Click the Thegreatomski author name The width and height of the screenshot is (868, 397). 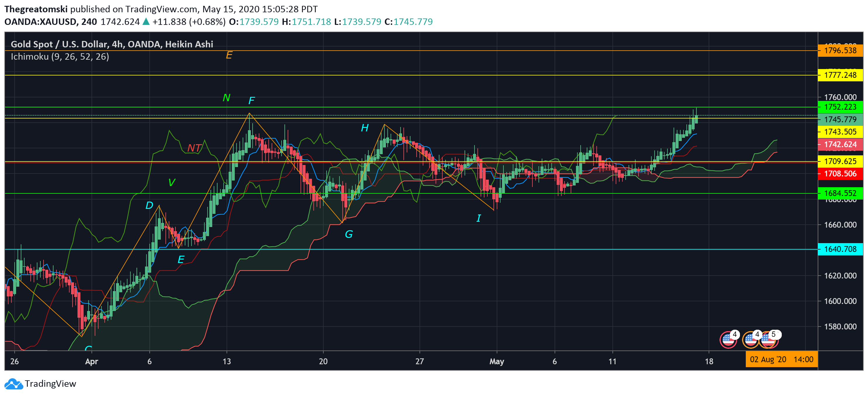click(36, 9)
